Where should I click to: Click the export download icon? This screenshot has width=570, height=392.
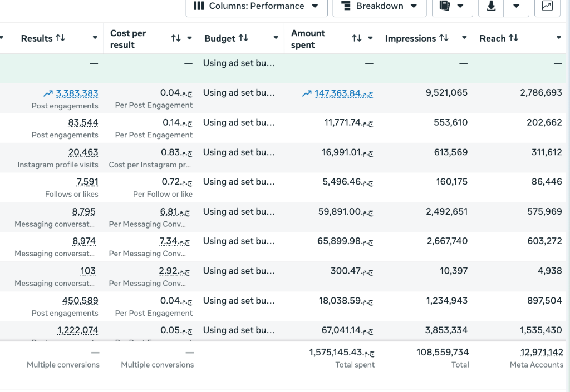[x=491, y=6]
